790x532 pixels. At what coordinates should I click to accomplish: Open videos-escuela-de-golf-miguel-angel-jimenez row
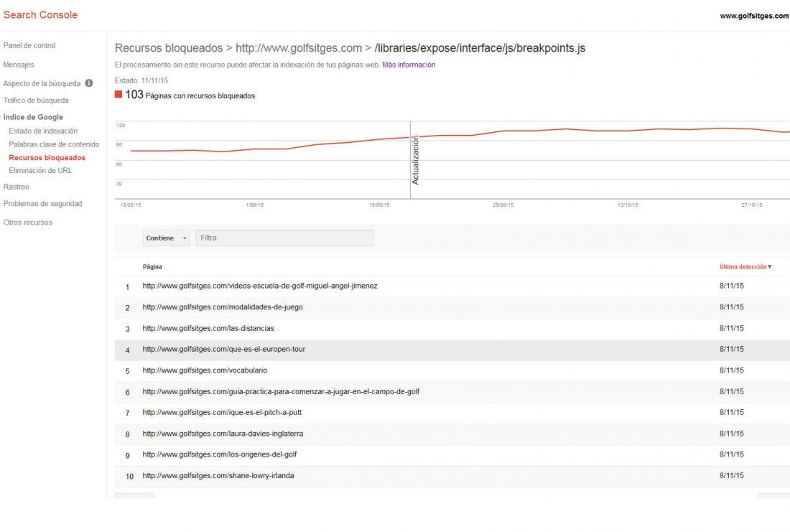point(452,286)
